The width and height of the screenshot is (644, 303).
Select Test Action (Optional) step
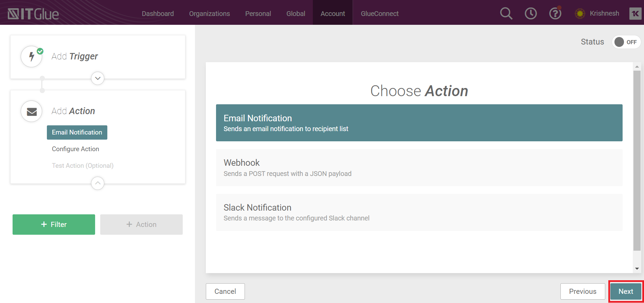click(x=83, y=166)
